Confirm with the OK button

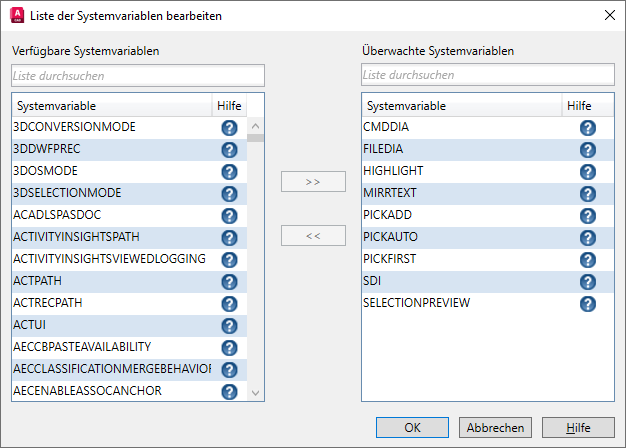coord(412,428)
